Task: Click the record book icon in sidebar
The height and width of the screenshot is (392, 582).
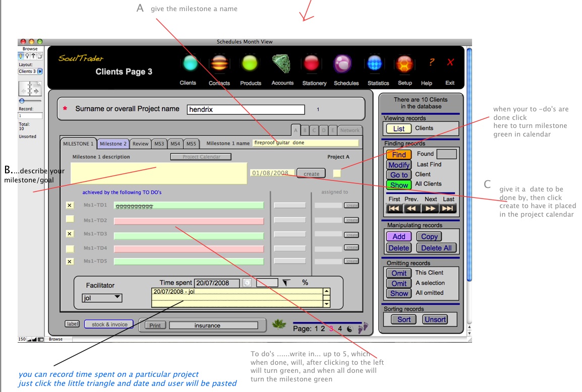Action: (30, 89)
